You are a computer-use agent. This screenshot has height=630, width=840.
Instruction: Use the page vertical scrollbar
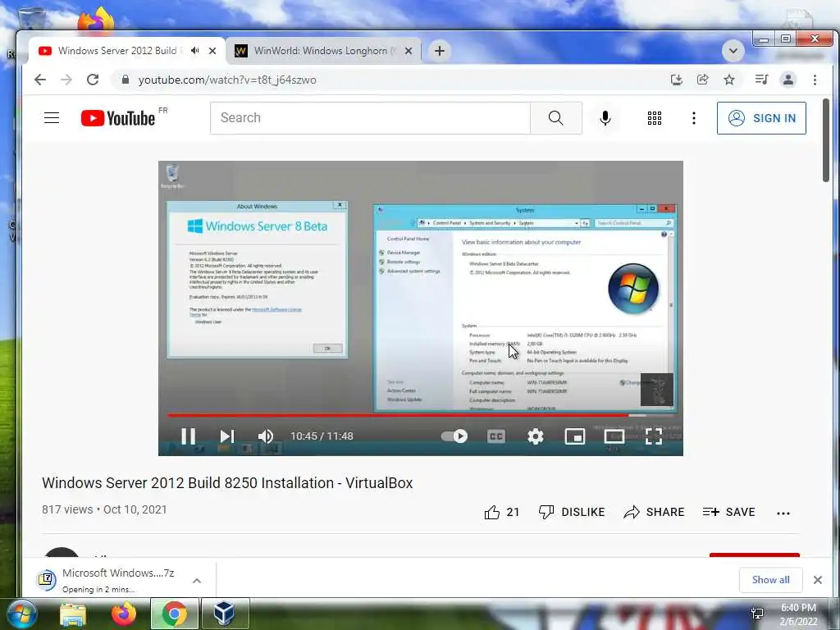[827, 140]
